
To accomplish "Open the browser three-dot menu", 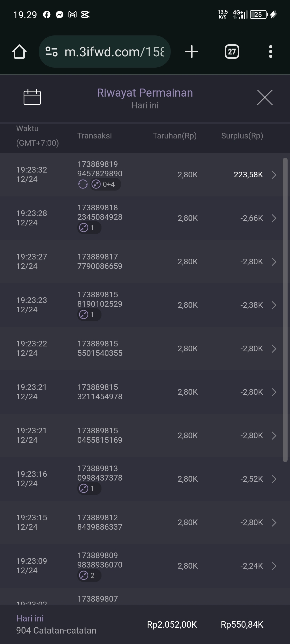I will (x=270, y=52).
